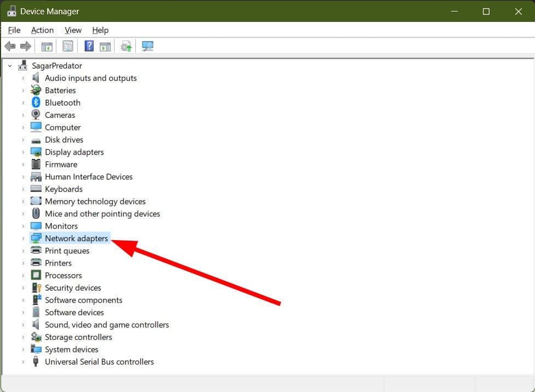Select the Firmware tree item label
This screenshot has height=392, width=535.
pos(61,164)
